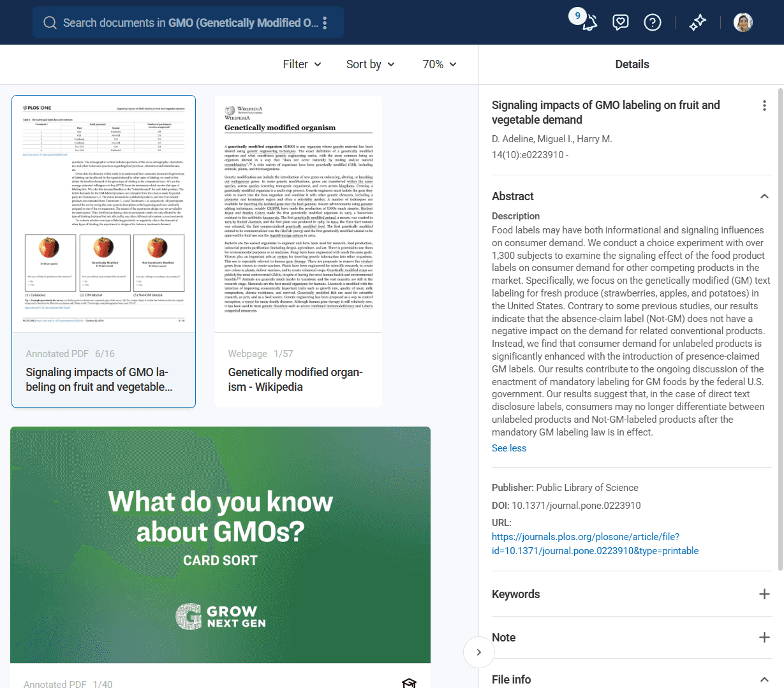
Task: Change the 70% zoom level dropdown
Action: [439, 64]
